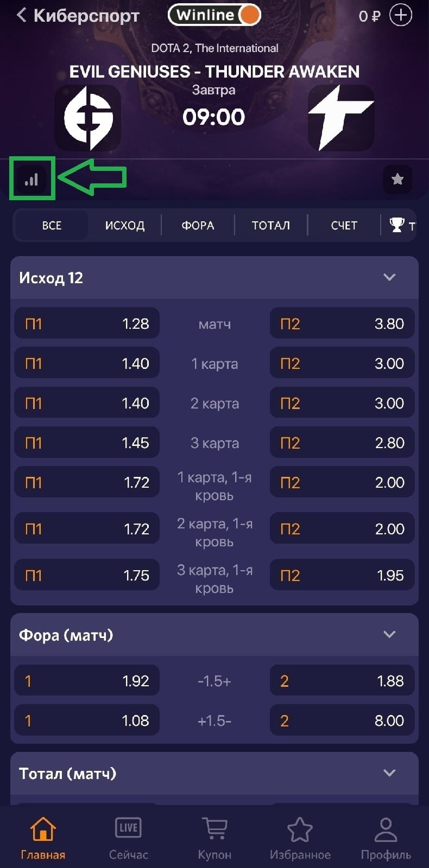Image resolution: width=429 pixels, height=868 pixels.
Task: Select the СЧЕТ tab
Action: [x=344, y=225]
